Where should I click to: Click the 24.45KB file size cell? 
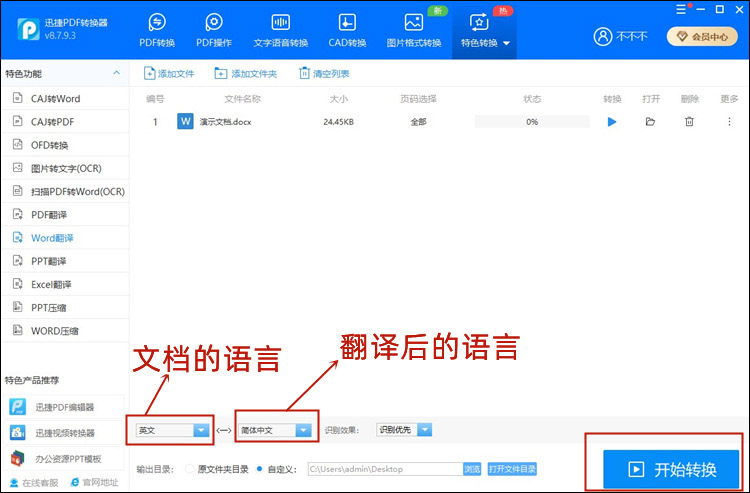point(338,122)
